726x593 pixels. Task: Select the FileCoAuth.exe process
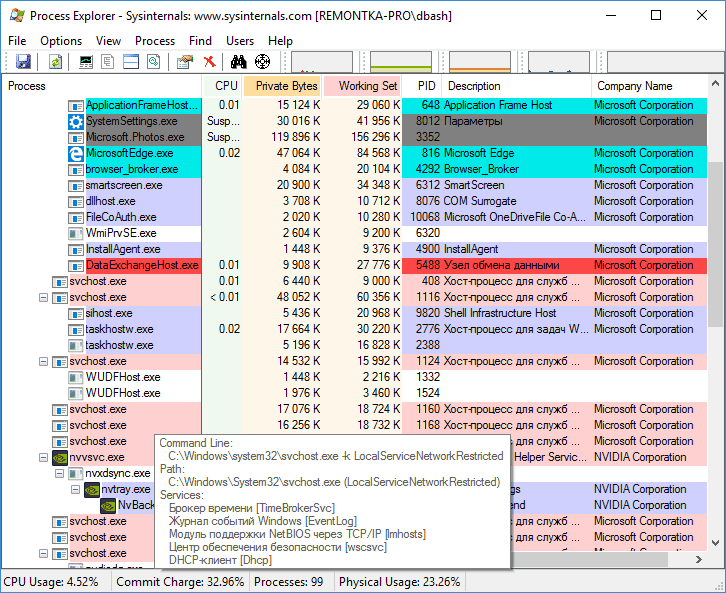(121, 218)
